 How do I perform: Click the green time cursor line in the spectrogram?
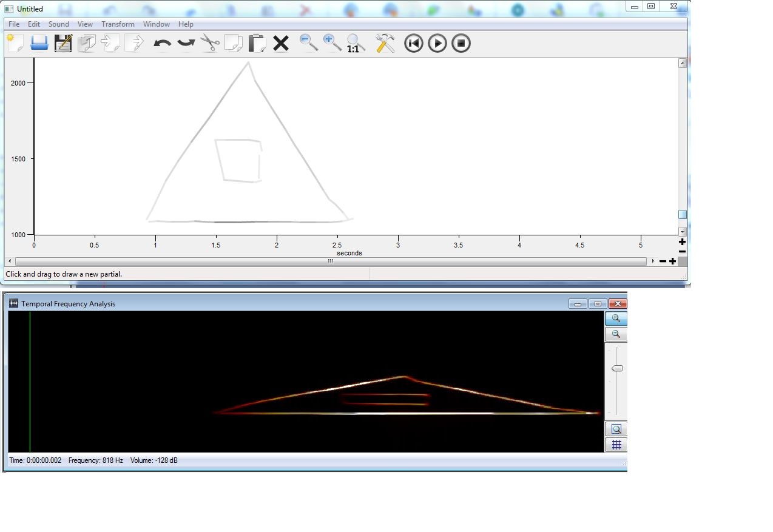[30, 382]
